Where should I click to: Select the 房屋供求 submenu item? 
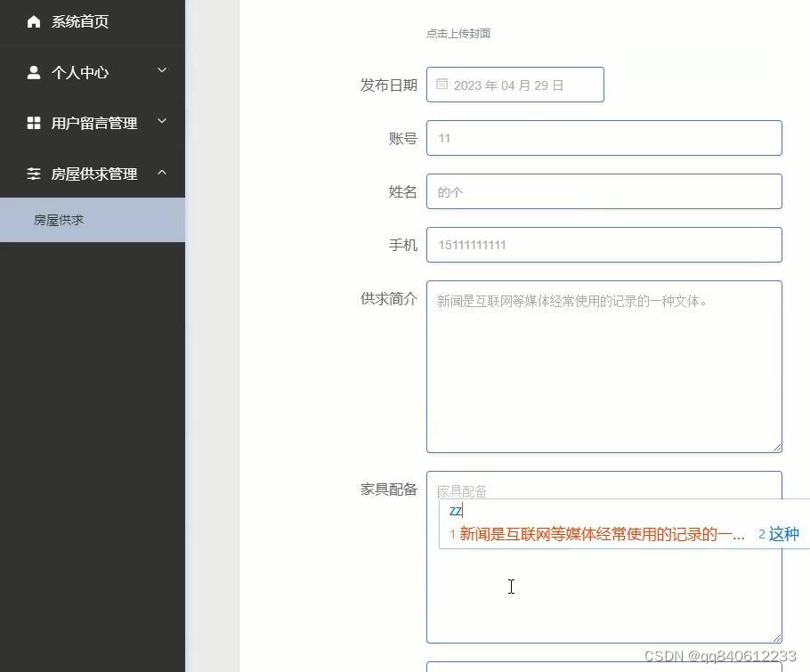(93, 220)
